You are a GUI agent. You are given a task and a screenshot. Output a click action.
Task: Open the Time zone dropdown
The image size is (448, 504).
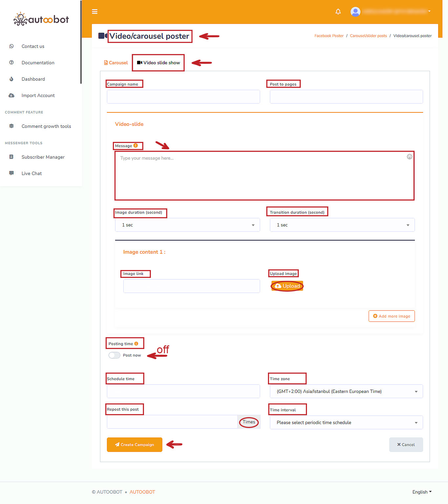(x=346, y=391)
